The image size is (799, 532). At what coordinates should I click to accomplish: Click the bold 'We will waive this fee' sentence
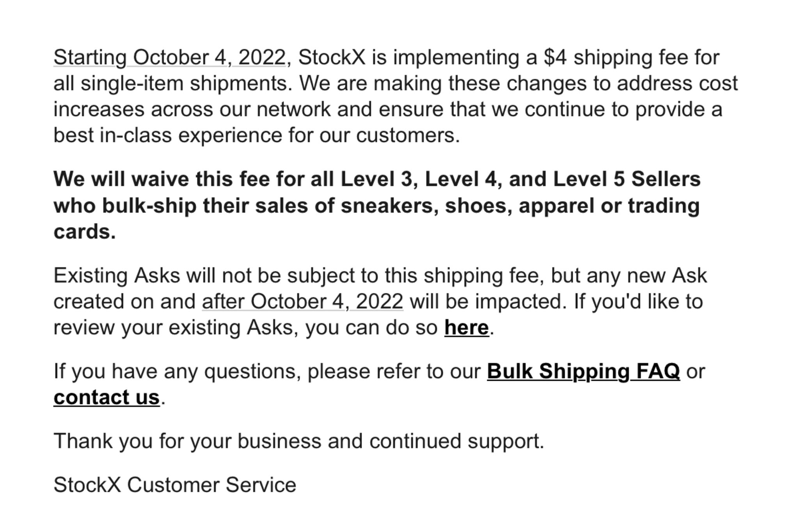(377, 205)
